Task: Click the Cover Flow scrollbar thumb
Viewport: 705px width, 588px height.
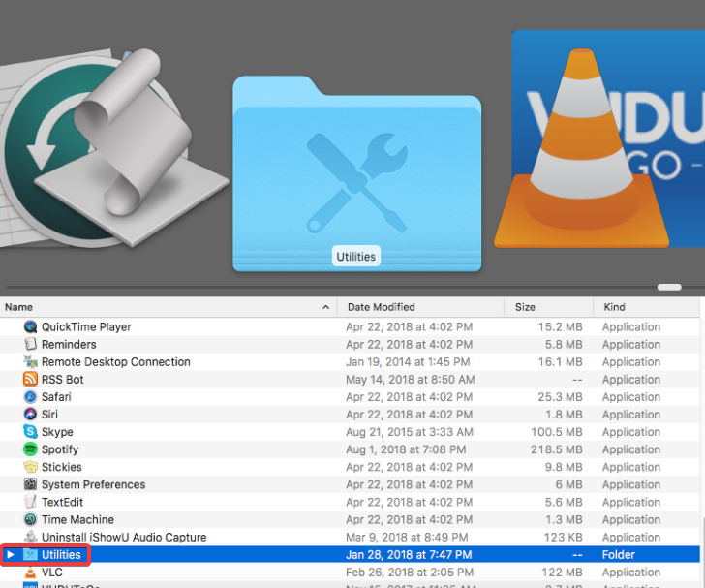Action: click(x=669, y=287)
